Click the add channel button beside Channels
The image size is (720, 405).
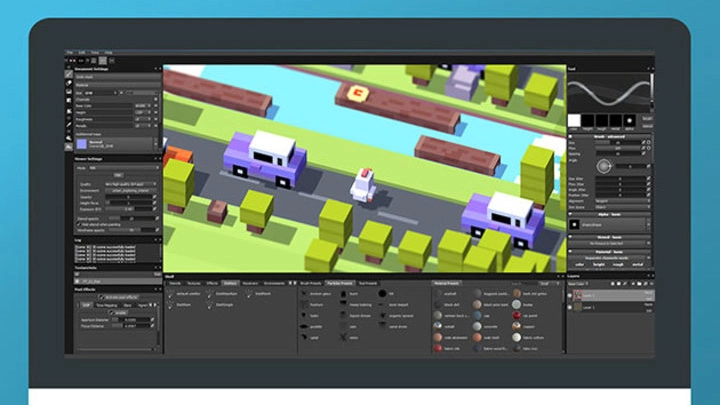tap(156, 99)
